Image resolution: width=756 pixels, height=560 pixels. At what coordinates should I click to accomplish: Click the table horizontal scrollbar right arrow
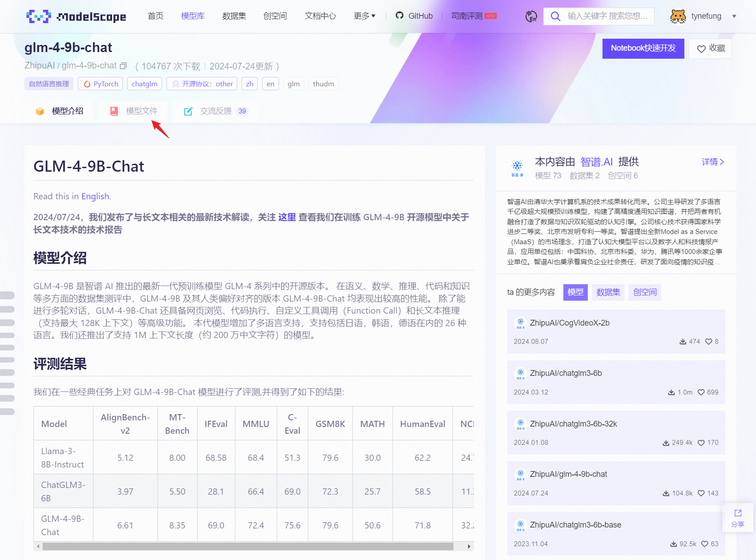click(x=469, y=546)
